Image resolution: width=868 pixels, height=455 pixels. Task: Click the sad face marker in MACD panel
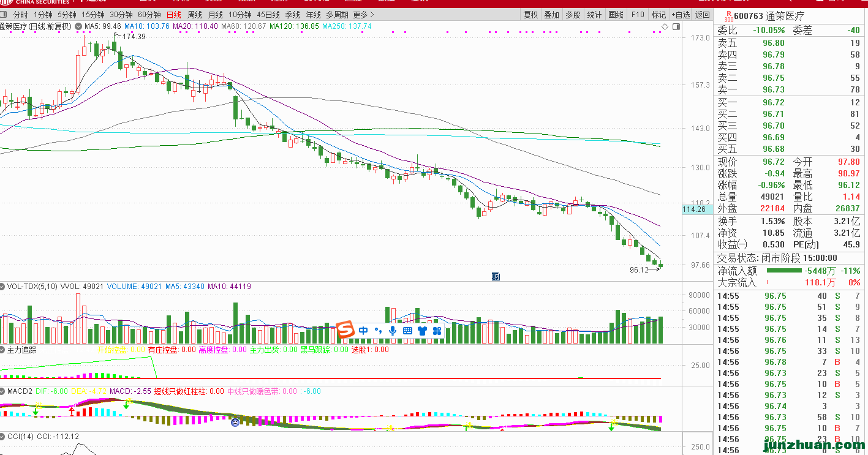235,422
